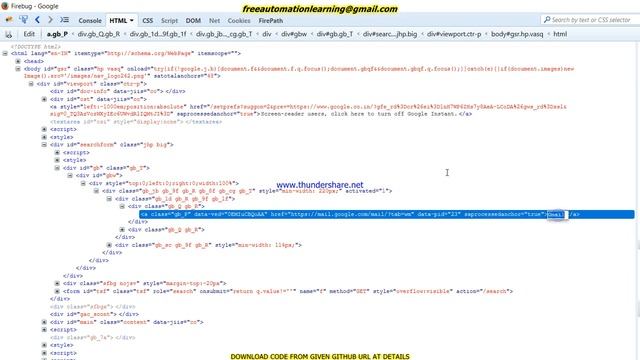This screenshot has height=360, width=640.
Task: Switch to the CSS tab
Action: tap(147, 20)
